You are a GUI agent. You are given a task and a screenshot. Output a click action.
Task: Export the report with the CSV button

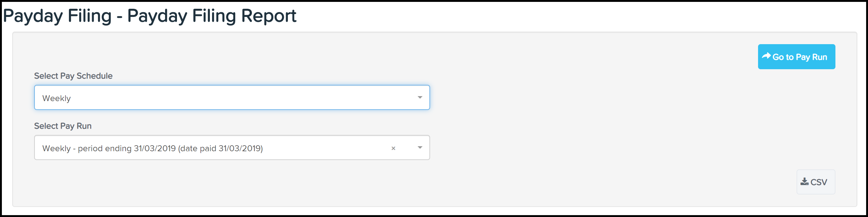click(x=816, y=182)
